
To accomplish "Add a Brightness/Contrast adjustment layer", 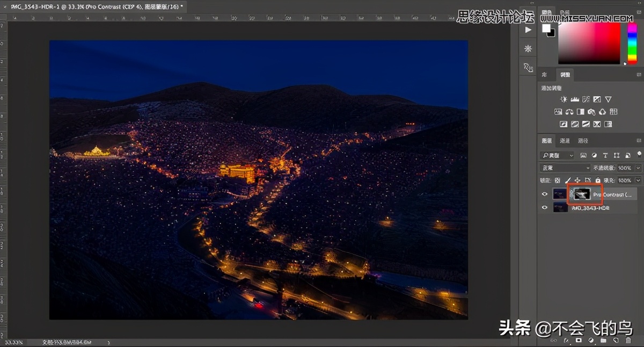I will pos(563,99).
